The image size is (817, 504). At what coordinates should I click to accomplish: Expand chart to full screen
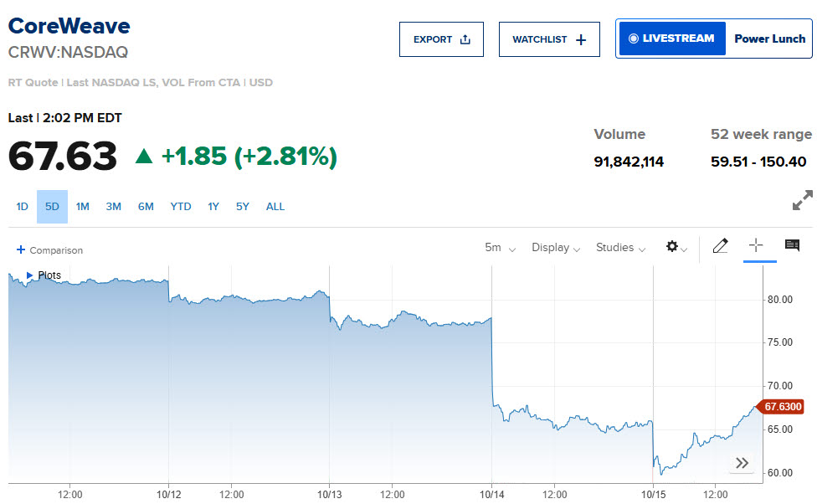[x=803, y=200]
